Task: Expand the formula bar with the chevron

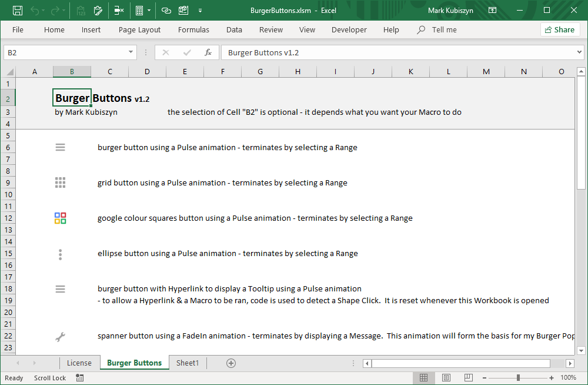Action: pyautogui.click(x=580, y=52)
